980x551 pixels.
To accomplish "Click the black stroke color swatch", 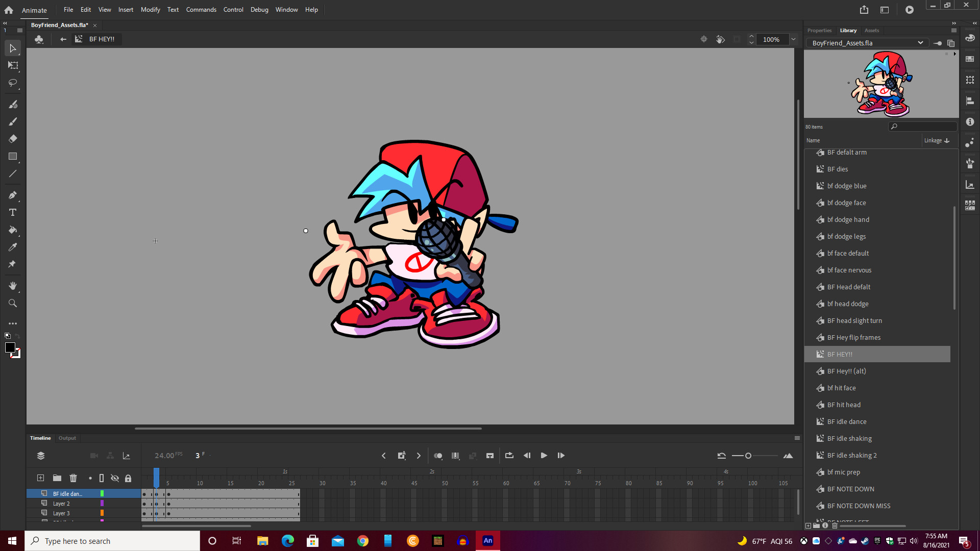I will [x=10, y=348].
